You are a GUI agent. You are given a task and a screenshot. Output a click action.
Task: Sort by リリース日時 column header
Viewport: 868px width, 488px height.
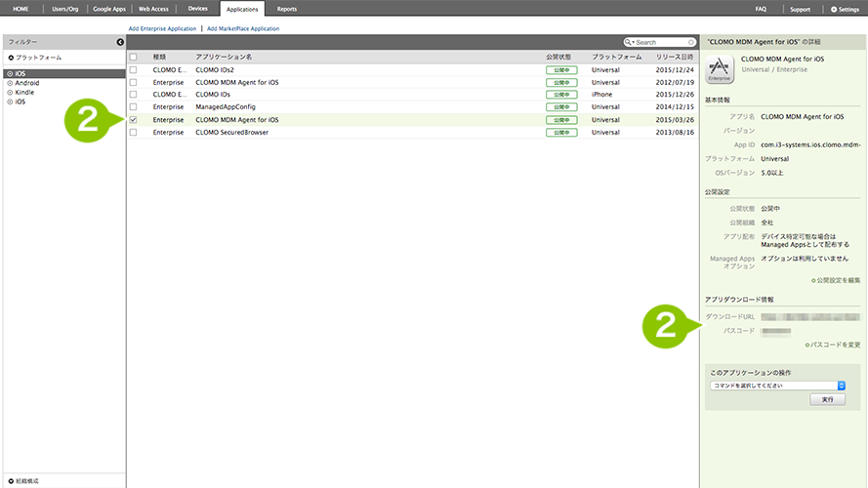(675, 57)
